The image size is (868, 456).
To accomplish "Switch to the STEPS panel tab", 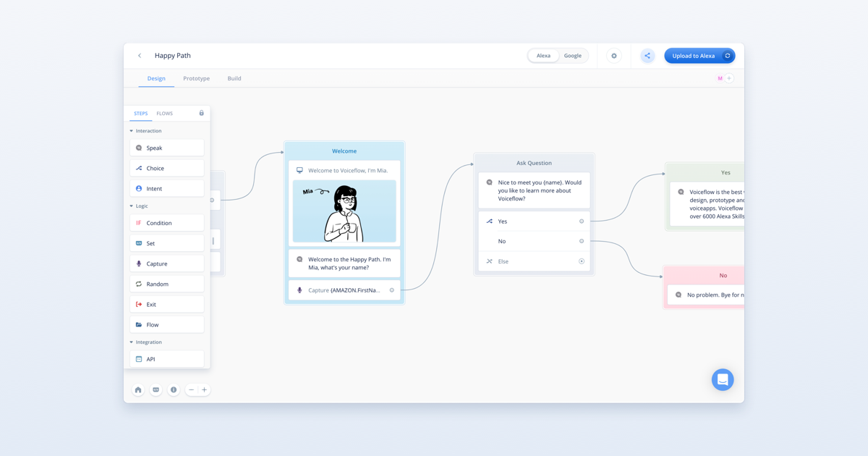I will click(x=141, y=114).
